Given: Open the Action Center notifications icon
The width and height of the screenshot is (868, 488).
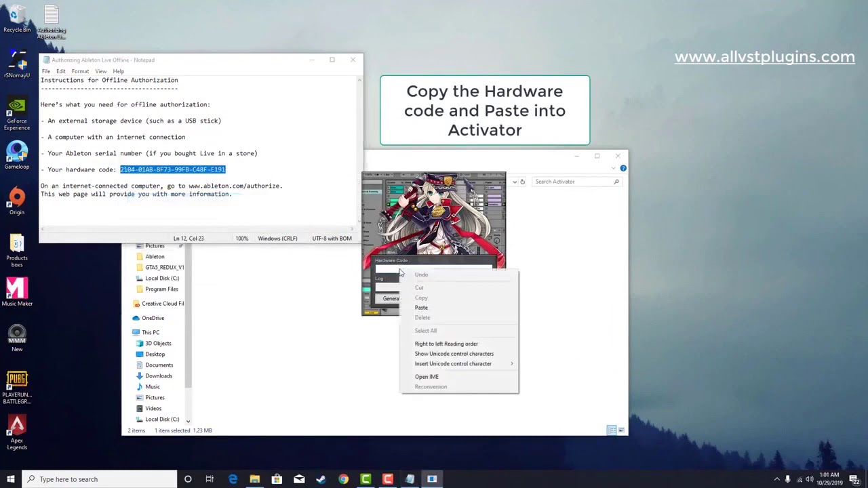Looking at the screenshot, I should click(x=854, y=479).
